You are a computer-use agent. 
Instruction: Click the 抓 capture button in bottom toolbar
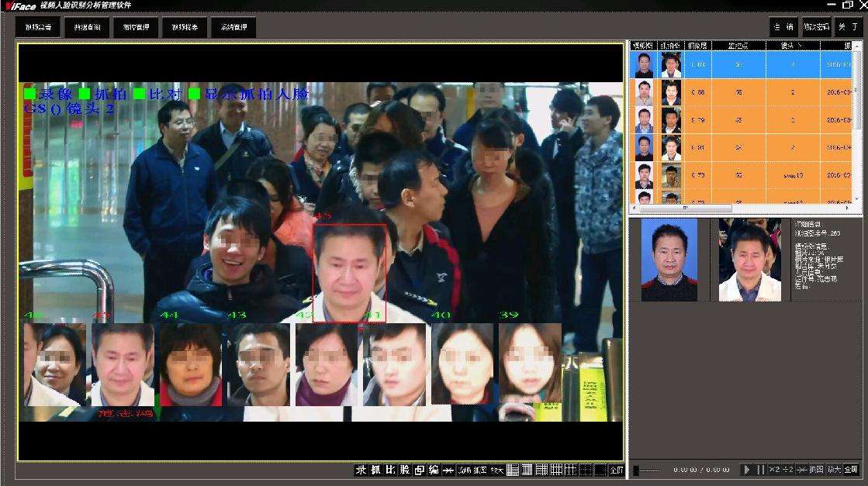(x=375, y=470)
